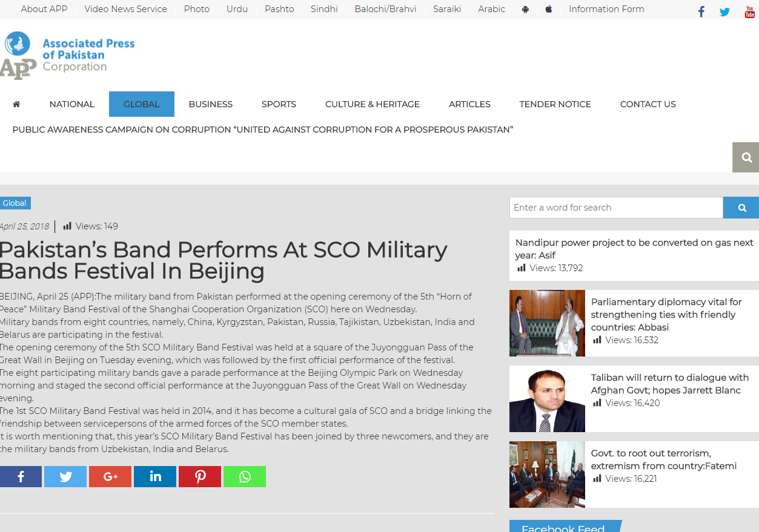This screenshot has width=759, height=532.
Task: Select Culture & Heritage menu item
Action: coord(372,104)
